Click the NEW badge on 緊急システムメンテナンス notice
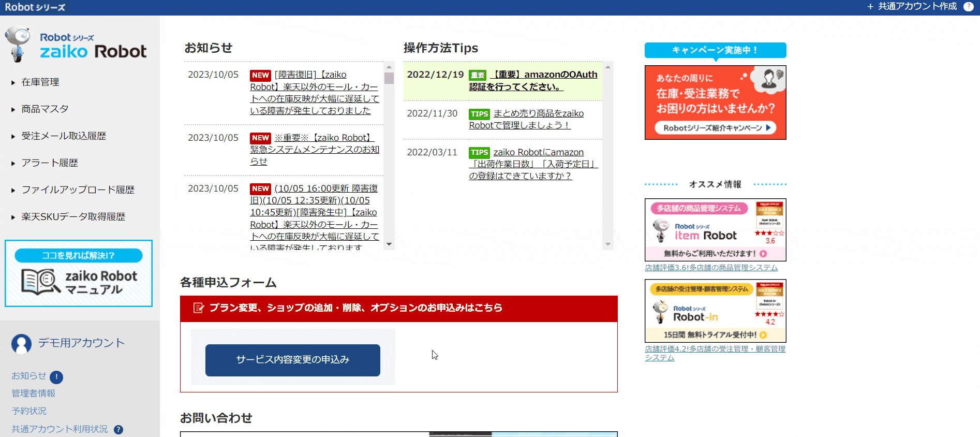Screen dimensions: 980x437 (x=260, y=138)
